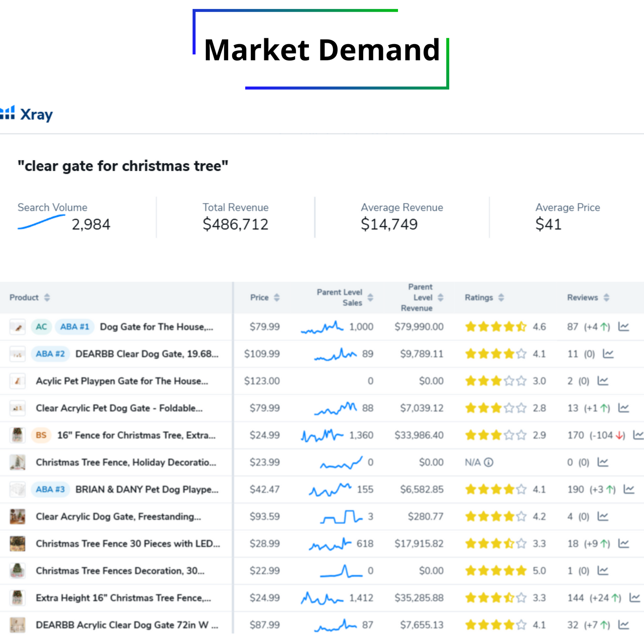Image resolution: width=644 pixels, height=644 pixels.
Task: Open review chart for BRIAN & DANY Pet Dog Plaype
Action: [x=629, y=489]
